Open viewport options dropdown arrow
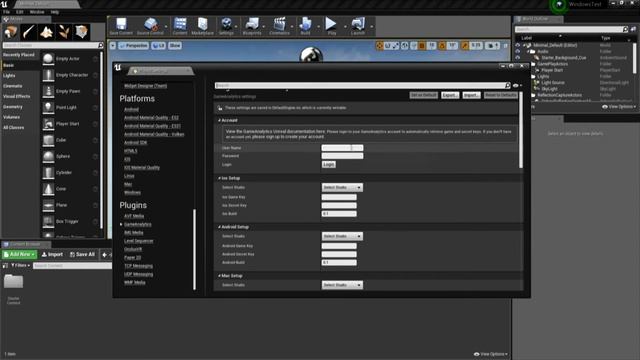 pos(113,46)
